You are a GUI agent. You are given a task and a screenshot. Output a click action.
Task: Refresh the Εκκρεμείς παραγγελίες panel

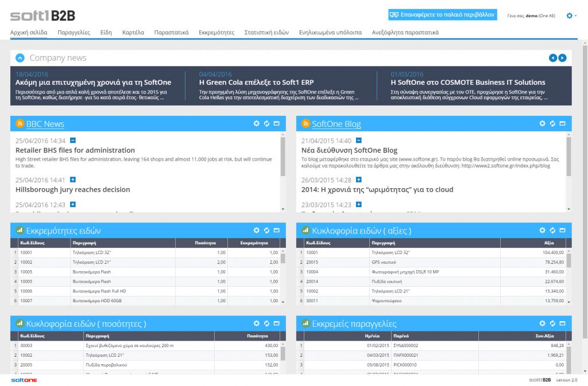552,323
